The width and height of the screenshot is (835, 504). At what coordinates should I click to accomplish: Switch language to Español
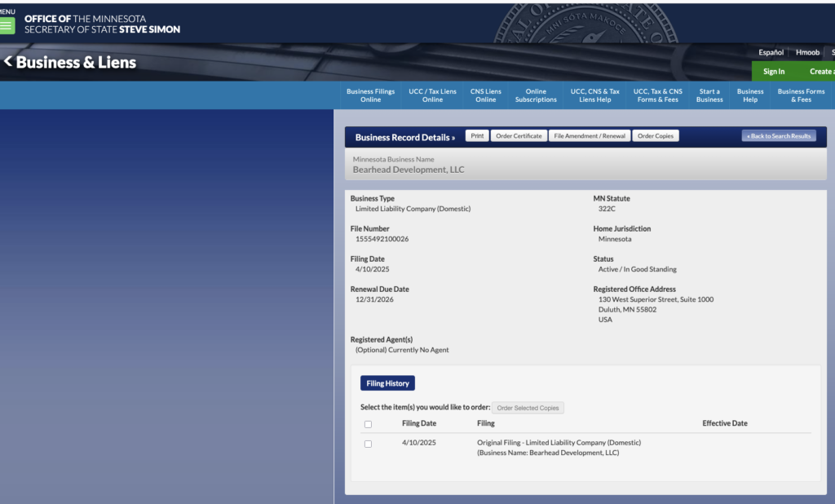point(771,52)
